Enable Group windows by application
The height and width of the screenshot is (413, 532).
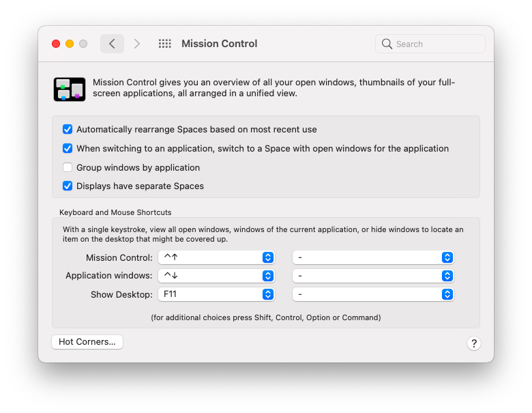click(x=68, y=167)
